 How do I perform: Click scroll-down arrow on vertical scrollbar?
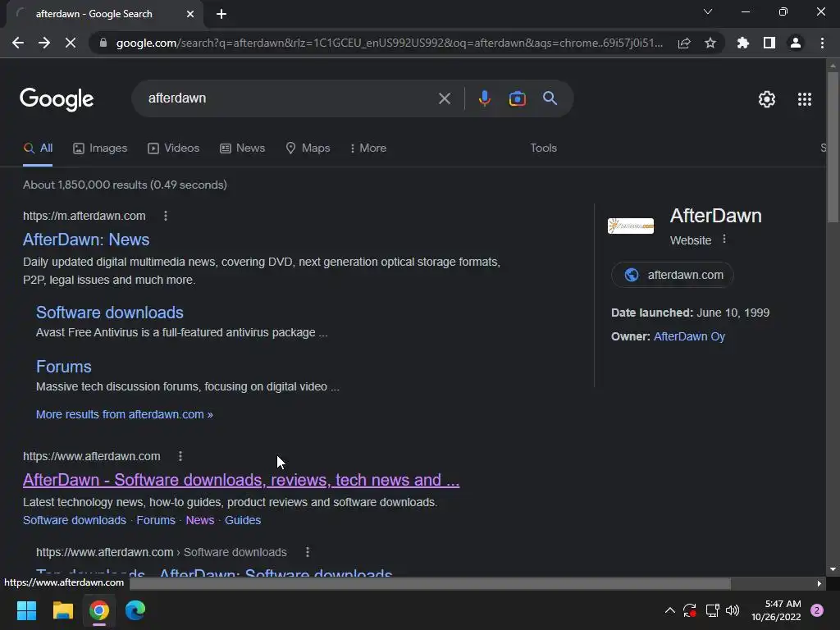833,569
